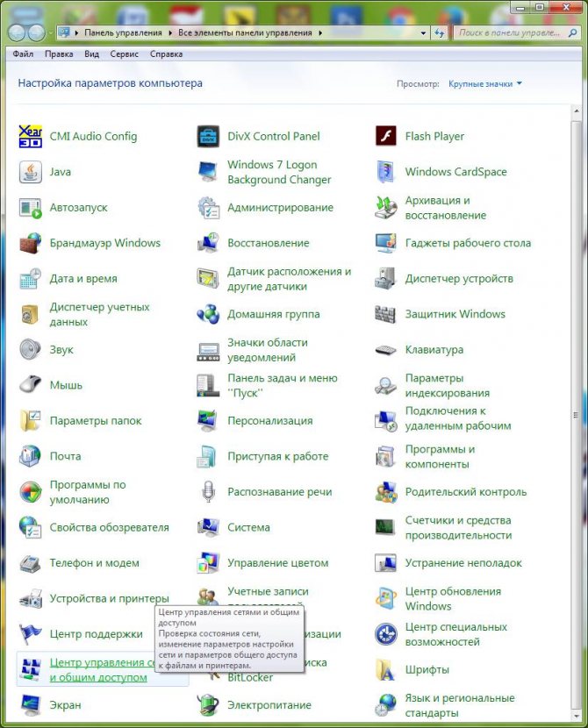Click the Автозапуск icon
The height and width of the screenshot is (728, 588).
[x=30, y=208]
